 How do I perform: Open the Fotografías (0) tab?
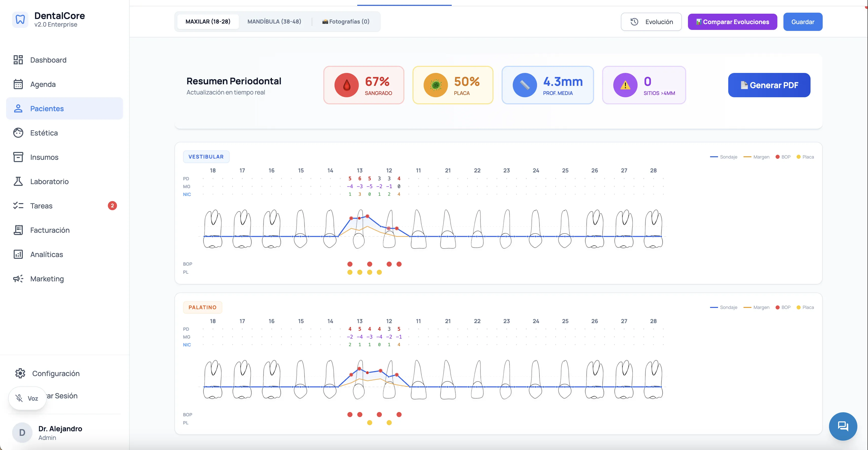346,22
